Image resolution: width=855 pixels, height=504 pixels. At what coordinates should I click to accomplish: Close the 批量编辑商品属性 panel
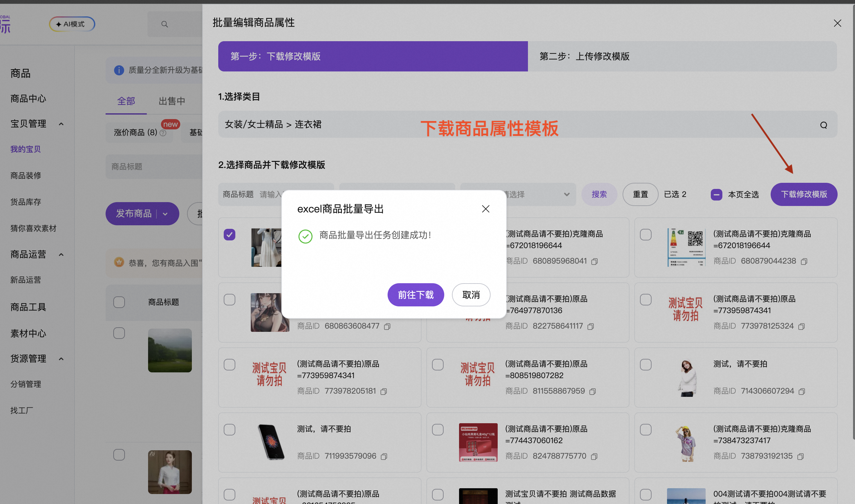pos(837,23)
